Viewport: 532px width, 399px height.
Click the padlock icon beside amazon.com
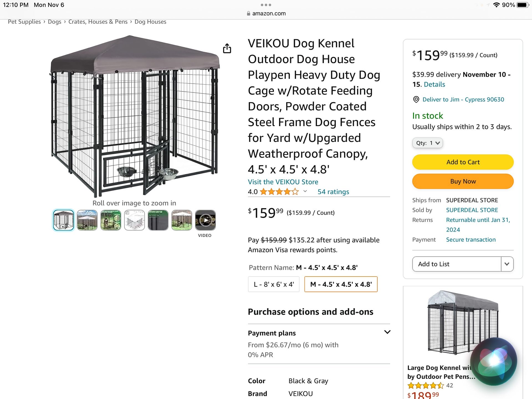coord(249,13)
